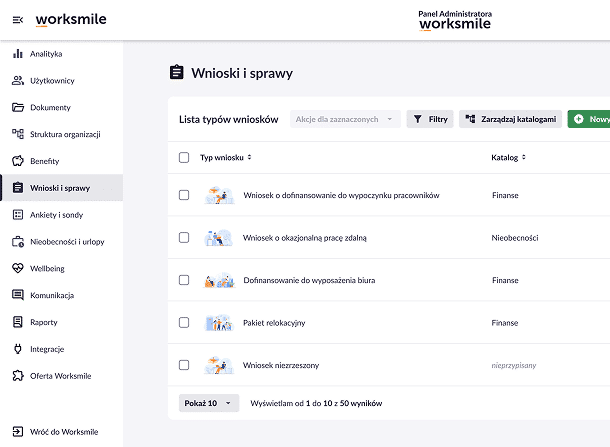
Task: Click the Oferta Worksmile puzzle icon
Action: (x=17, y=376)
